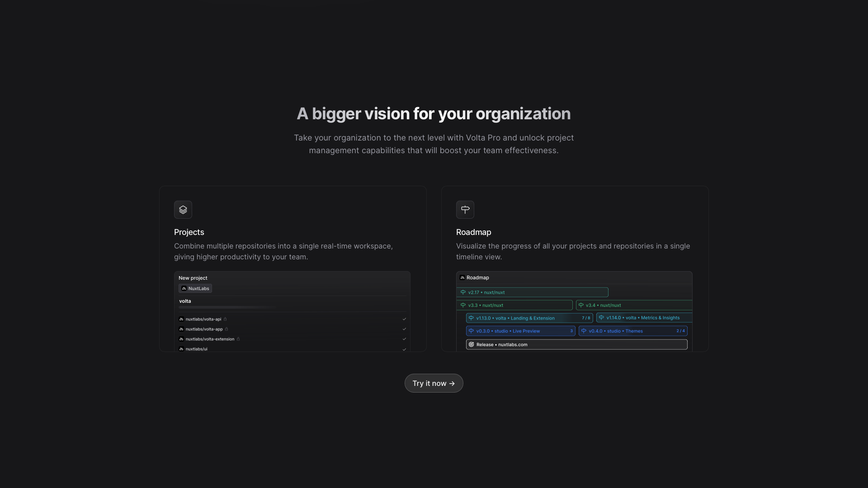Click lock icon next to nuxtlabs/volta-app
The image size is (868, 488).
(226, 329)
